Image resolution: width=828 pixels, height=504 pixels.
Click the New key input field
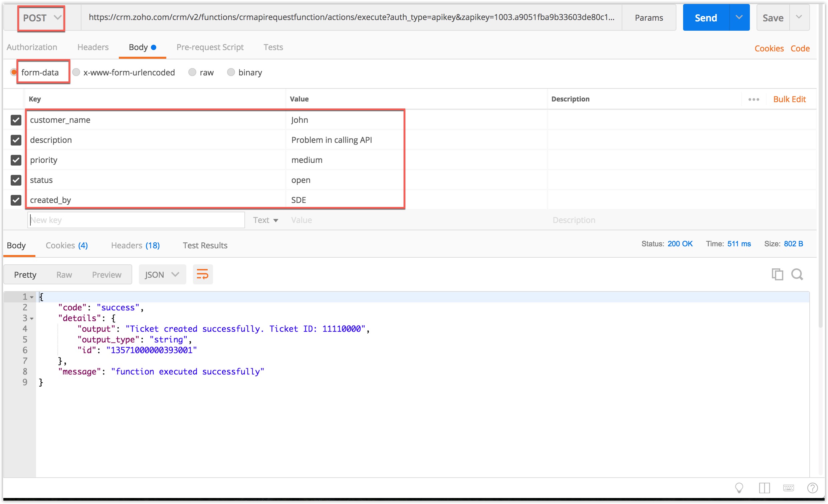[x=136, y=220]
